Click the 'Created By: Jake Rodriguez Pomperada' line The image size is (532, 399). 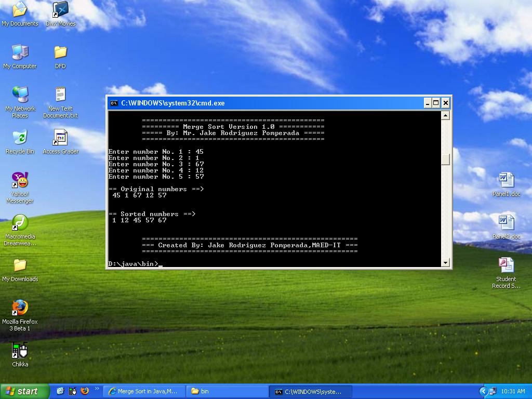250,245
